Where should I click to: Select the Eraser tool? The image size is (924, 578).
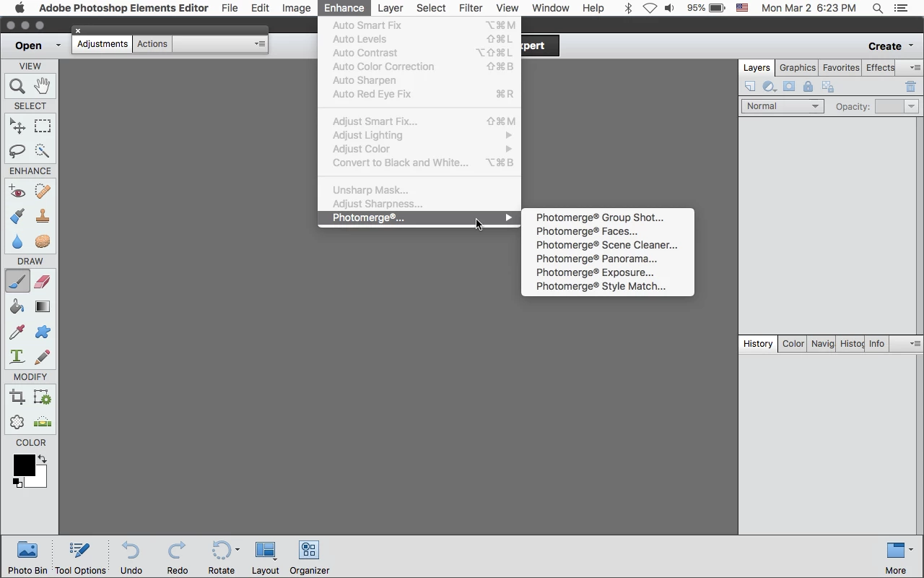43,281
